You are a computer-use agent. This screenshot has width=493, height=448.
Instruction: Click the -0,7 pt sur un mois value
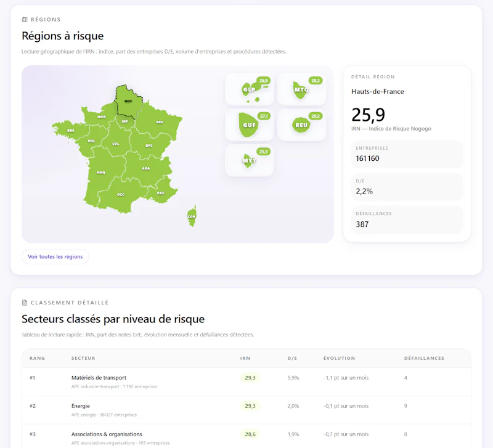pos(346,434)
